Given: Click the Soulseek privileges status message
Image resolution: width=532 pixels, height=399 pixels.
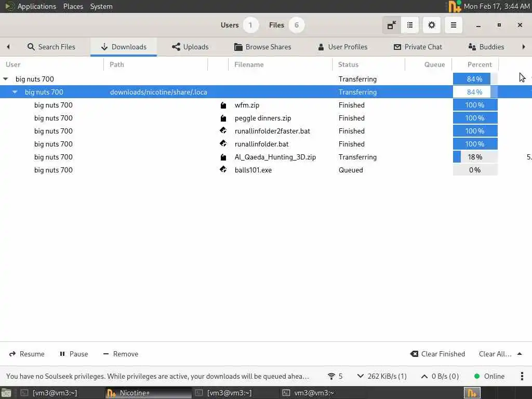Looking at the screenshot, I should pos(158,376).
